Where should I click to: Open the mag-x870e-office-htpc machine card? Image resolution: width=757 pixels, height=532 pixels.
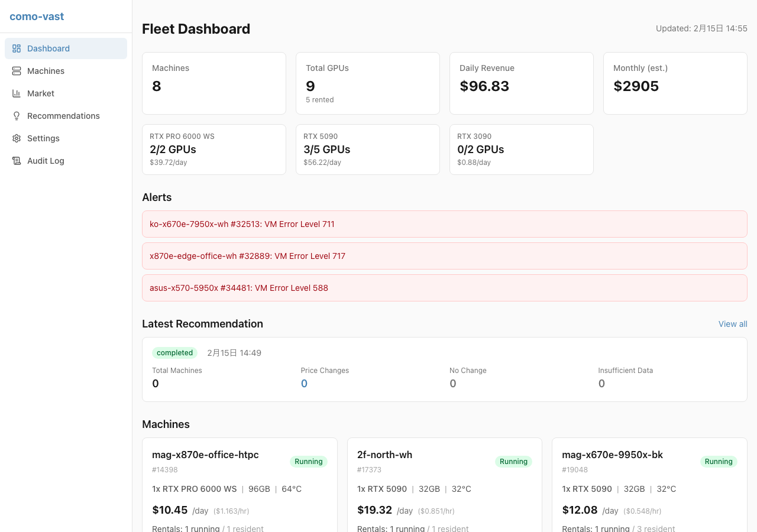tap(240, 485)
